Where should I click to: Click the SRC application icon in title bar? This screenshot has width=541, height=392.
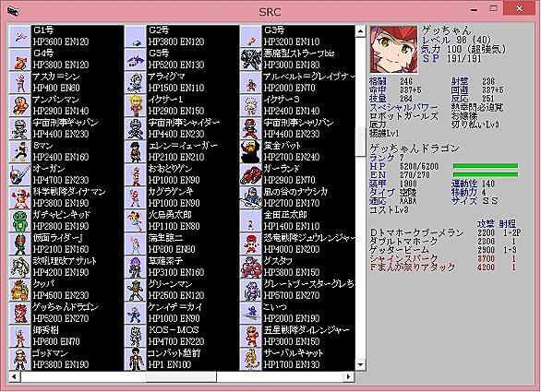(x=13, y=11)
